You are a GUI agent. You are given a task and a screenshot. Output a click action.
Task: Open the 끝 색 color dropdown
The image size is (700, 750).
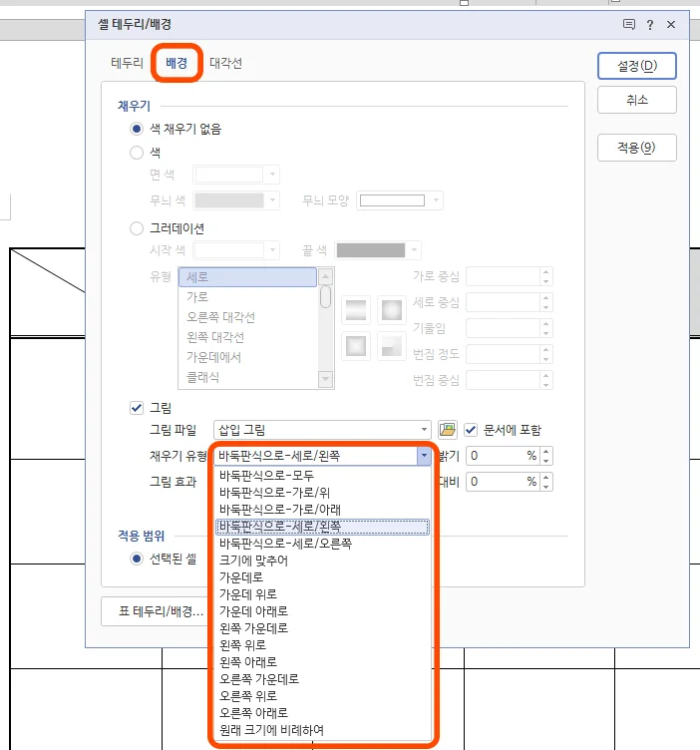click(414, 249)
